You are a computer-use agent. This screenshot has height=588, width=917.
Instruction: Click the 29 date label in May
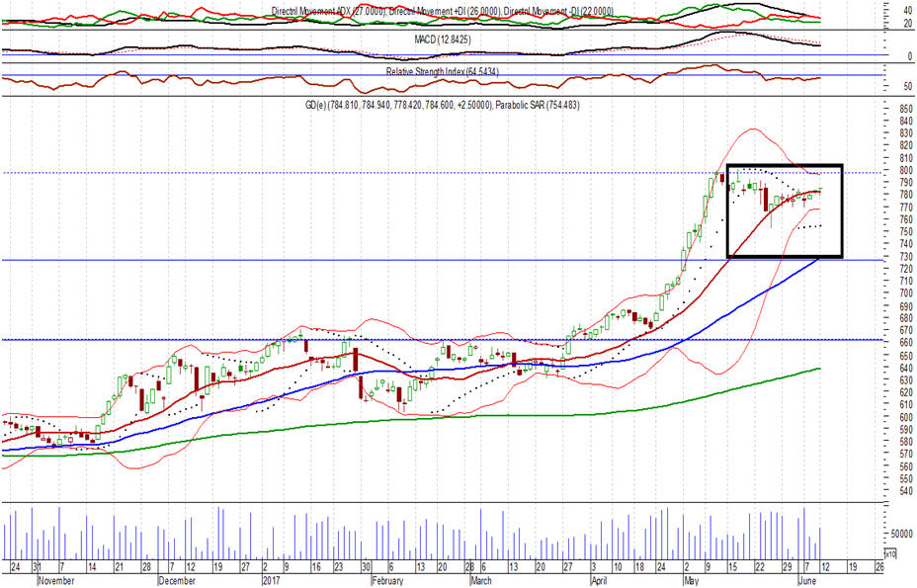tap(788, 567)
